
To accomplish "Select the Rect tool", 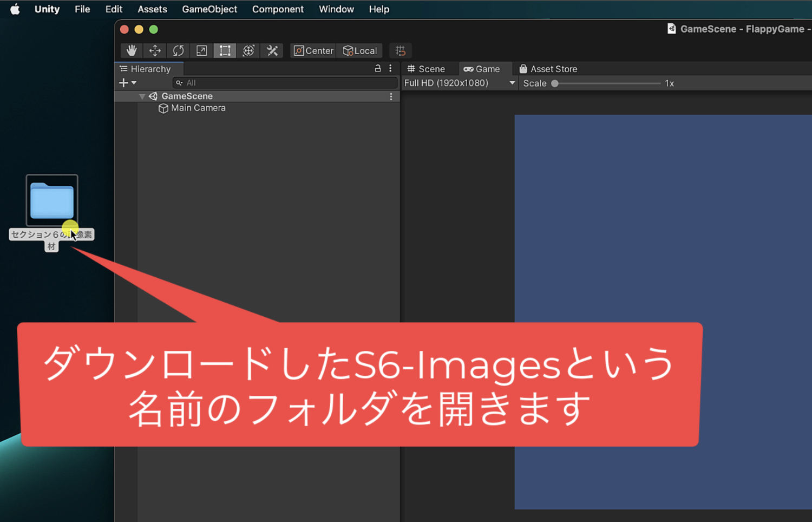I will coord(225,50).
